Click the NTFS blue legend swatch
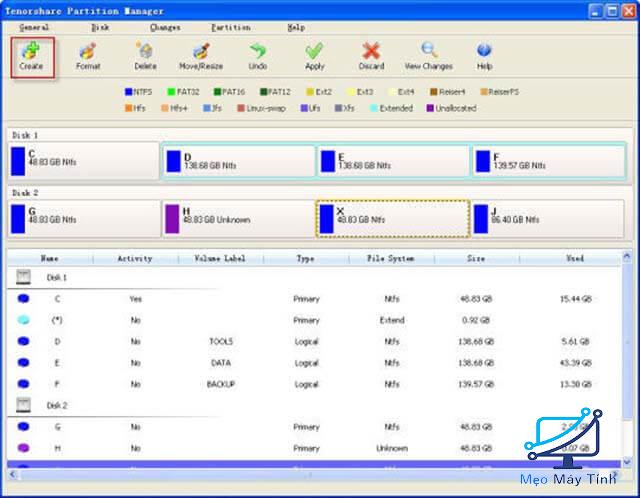 pos(129,92)
